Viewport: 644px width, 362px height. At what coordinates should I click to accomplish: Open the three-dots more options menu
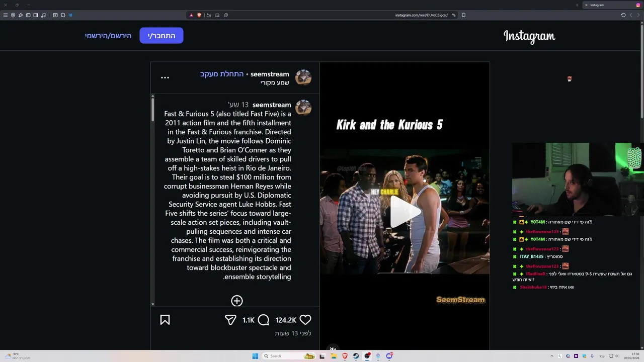coord(165,77)
